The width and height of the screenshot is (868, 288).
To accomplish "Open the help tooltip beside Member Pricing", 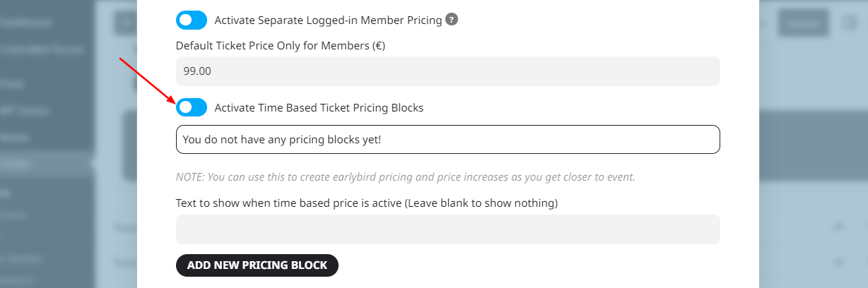I will 452,20.
